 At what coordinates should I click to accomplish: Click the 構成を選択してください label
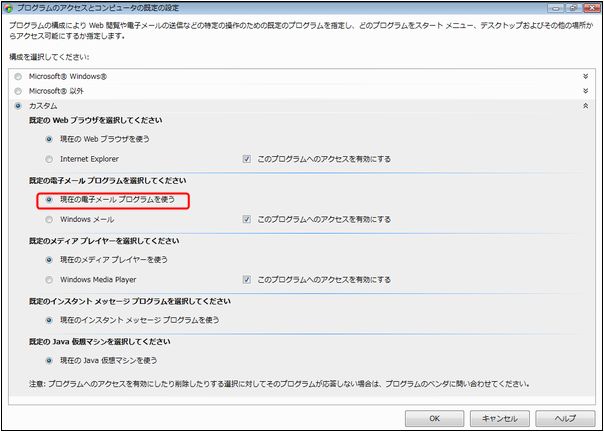(49, 57)
